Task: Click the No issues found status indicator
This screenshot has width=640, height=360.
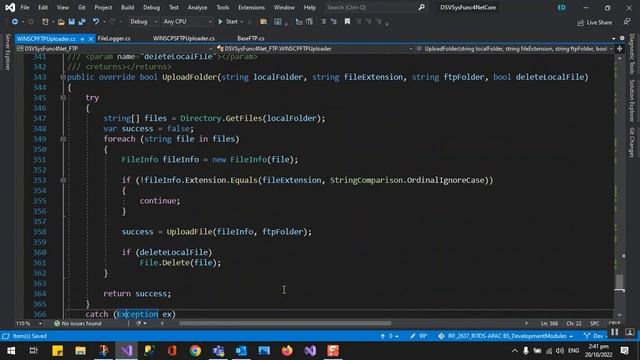Action: (x=78, y=323)
